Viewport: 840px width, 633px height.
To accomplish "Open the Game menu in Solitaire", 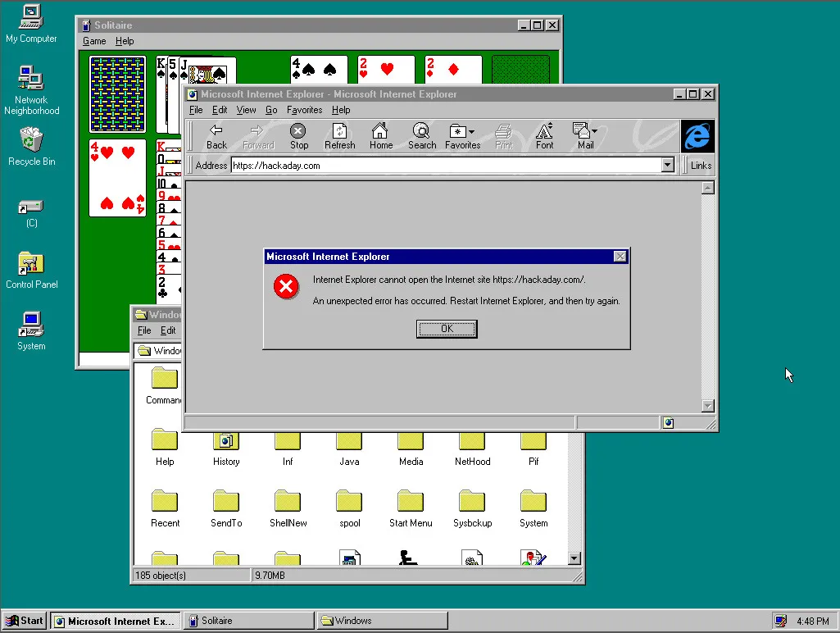I will 93,40.
